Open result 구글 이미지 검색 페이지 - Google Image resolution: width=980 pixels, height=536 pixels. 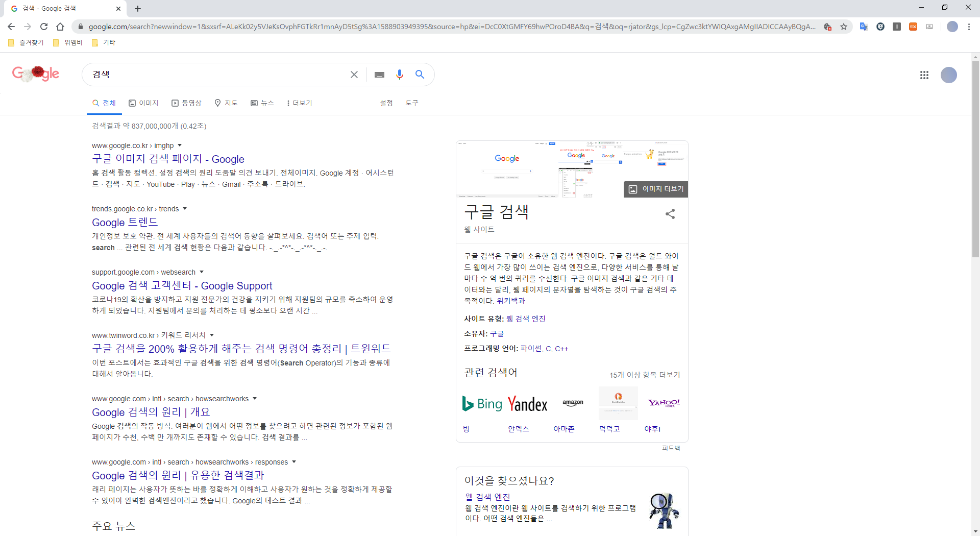pos(168,159)
